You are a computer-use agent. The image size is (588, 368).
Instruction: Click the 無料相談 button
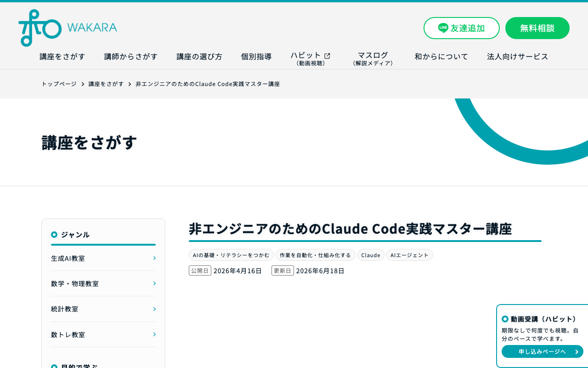tap(537, 28)
